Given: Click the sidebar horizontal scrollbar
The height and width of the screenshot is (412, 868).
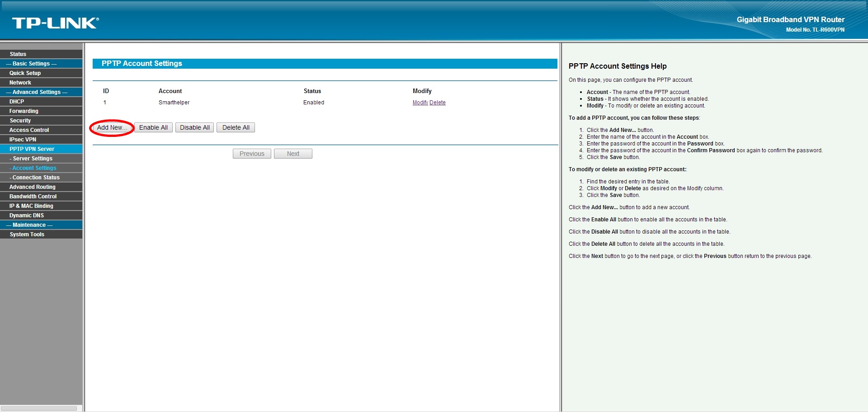Looking at the screenshot, I should click(39, 408).
